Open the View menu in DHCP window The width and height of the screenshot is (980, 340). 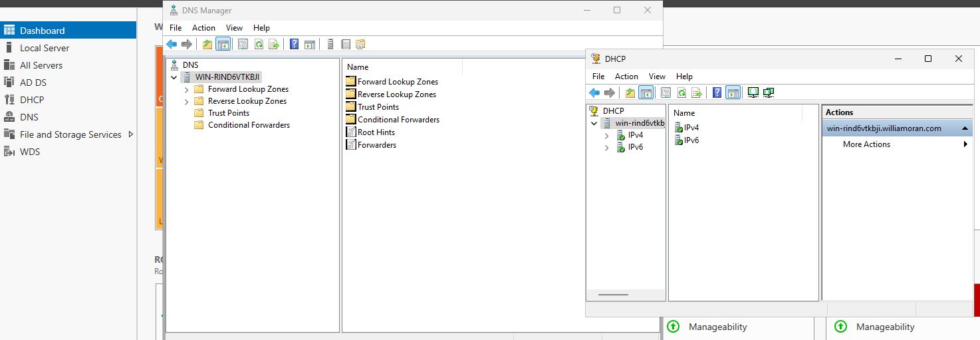657,77
